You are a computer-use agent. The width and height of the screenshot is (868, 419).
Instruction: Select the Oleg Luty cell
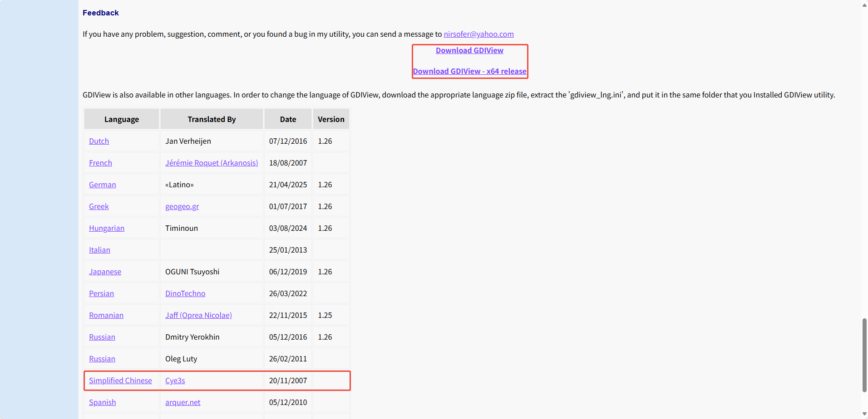[212, 359]
